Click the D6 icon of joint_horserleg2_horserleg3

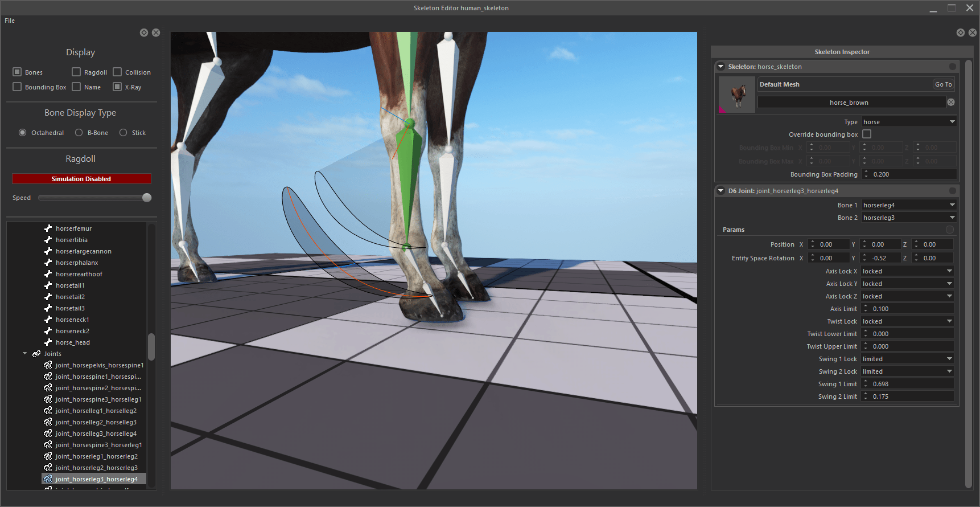tap(48, 468)
